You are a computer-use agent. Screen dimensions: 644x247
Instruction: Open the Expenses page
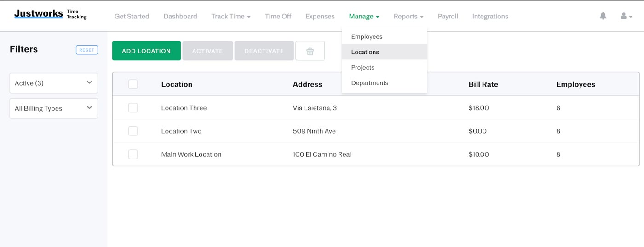[x=320, y=16]
